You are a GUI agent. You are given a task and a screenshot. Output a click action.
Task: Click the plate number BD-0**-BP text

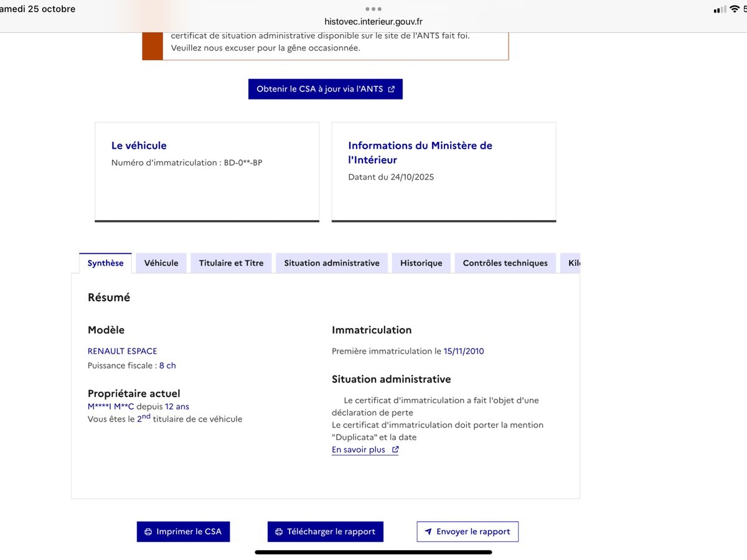coord(243,163)
